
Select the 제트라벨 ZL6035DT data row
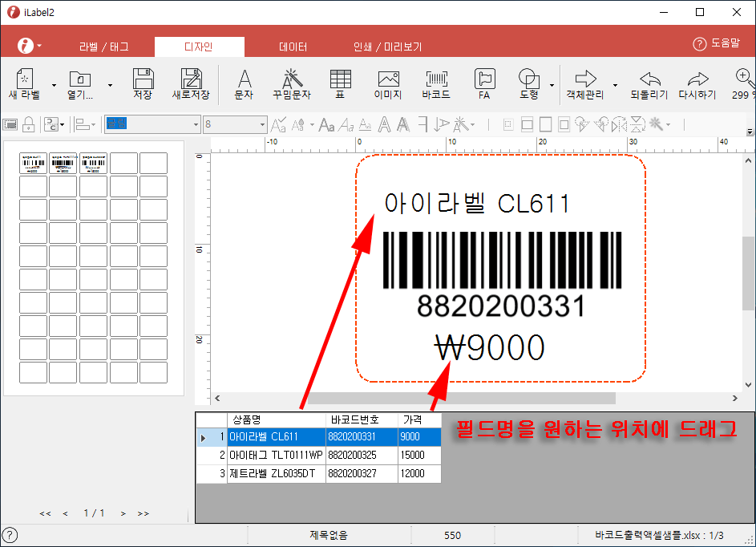point(319,473)
